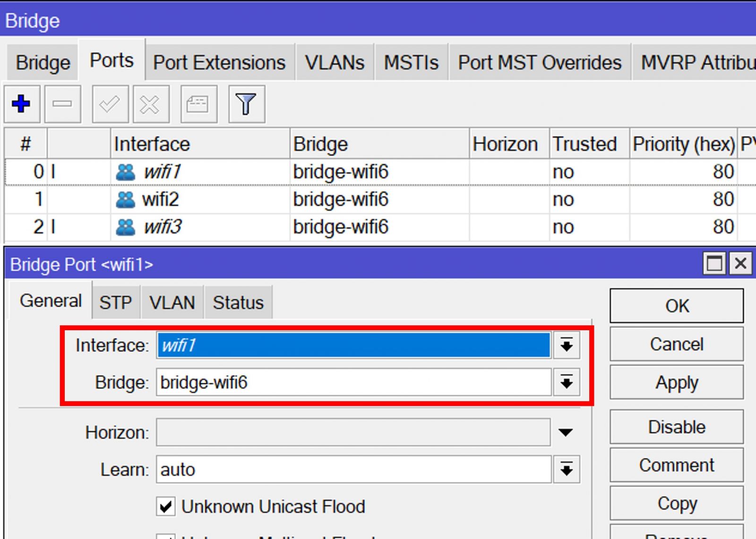Switch to the Status tab
This screenshot has width=756, height=539.
[238, 302]
